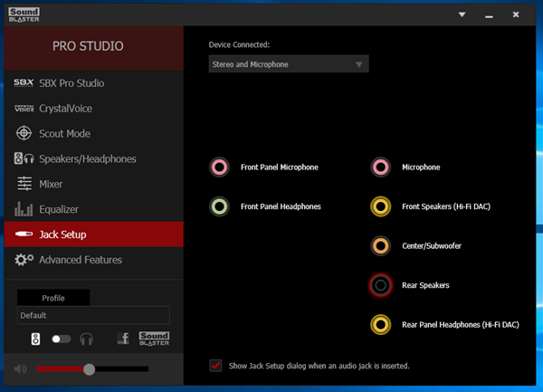Screen dimensions: 543x392
Task: Open the title bar dropdown triangle menu
Action: point(462,14)
